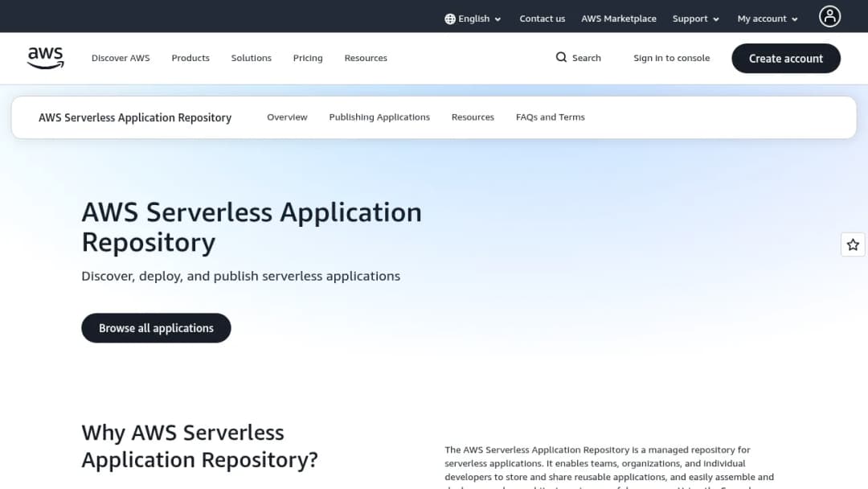Click the large heading AWS Serverless Application Repository
The height and width of the screenshot is (489, 868).
(x=252, y=227)
